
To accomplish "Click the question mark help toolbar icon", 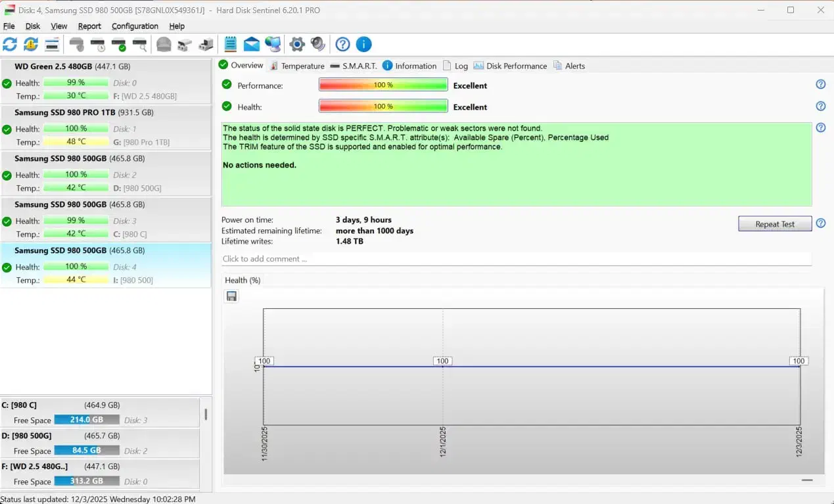I will tap(342, 45).
